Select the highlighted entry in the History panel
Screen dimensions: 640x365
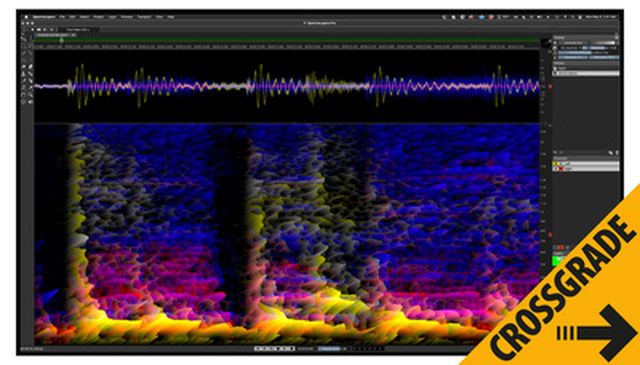pyautogui.click(x=586, y=73)
